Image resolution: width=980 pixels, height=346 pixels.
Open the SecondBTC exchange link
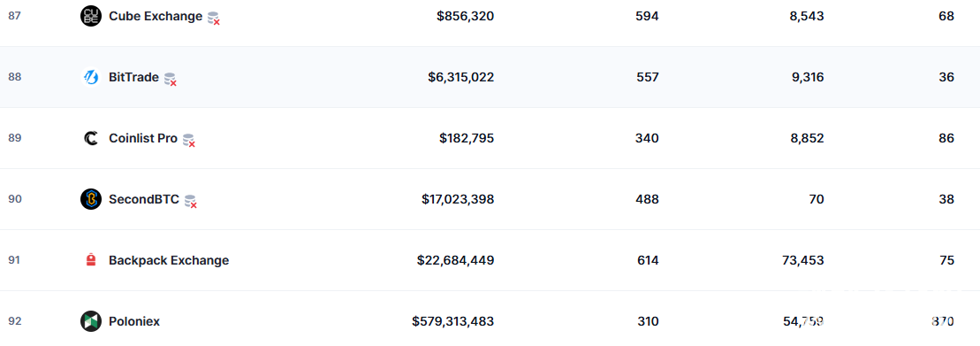[x=144, y=200]
